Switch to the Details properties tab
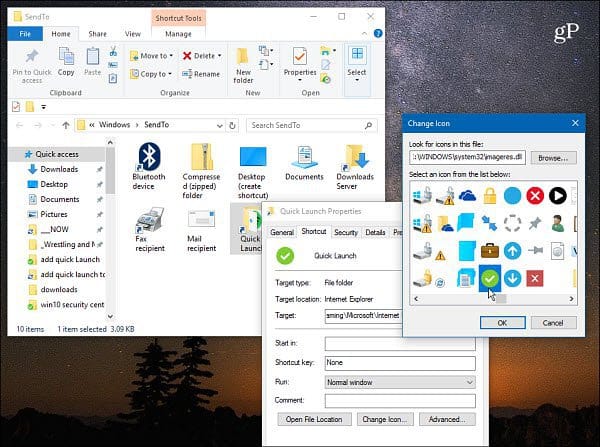Image resolution: width=600 pixels, height=447 pixels. (375, 232)
